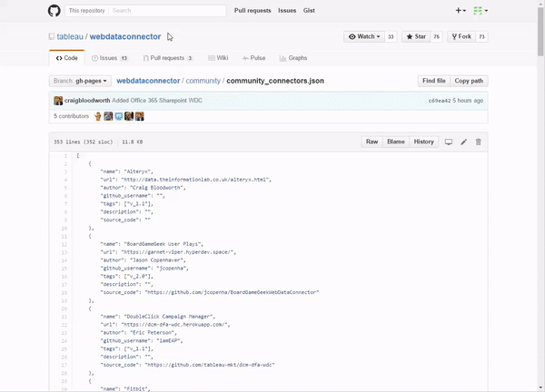This screenshot has width=545, height=392.
Task: Star the repository
Action: [416, 36]
